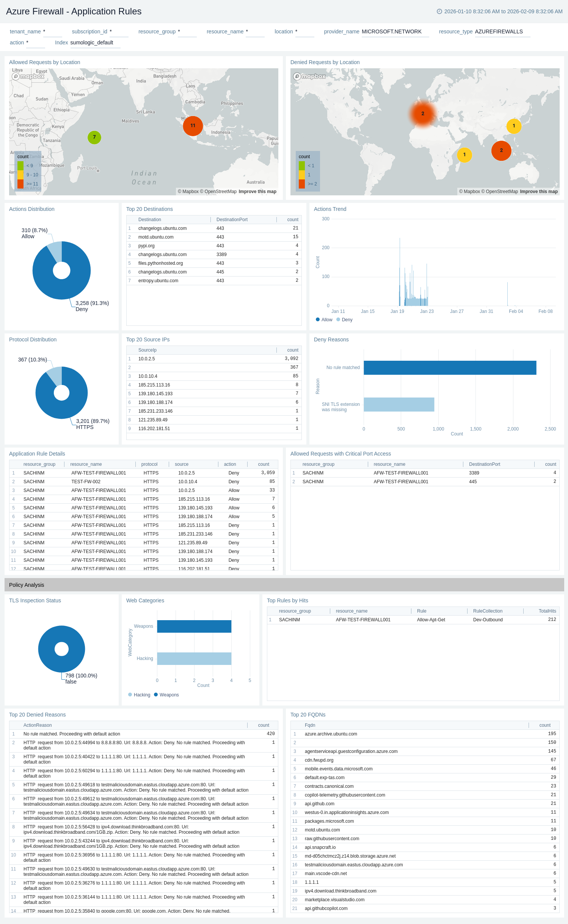The image size is (568, 924).
Task: Sort Top Rules by Hits by TotalHits
Action: point(547,611)
